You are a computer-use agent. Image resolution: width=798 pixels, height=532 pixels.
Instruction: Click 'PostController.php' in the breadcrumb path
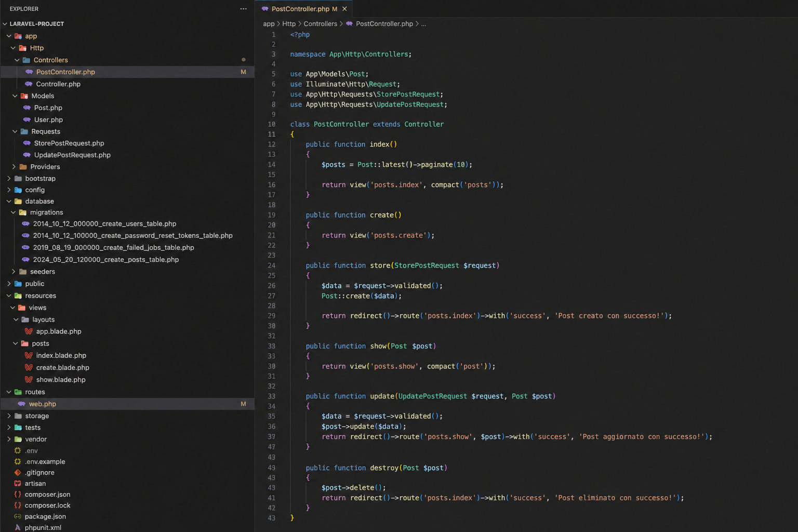(384, 24)
